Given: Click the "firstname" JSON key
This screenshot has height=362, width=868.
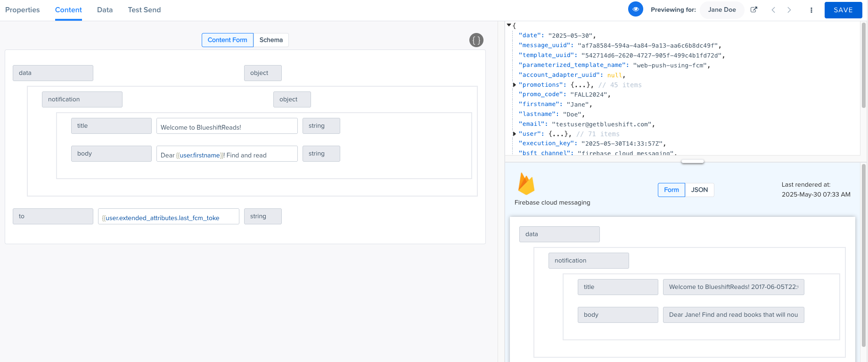Looking at the screenshot, I should click(540, 105).
